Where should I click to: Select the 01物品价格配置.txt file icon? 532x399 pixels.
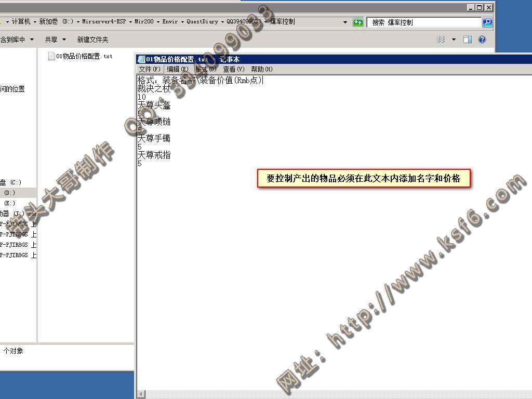(x=51, y=56)
